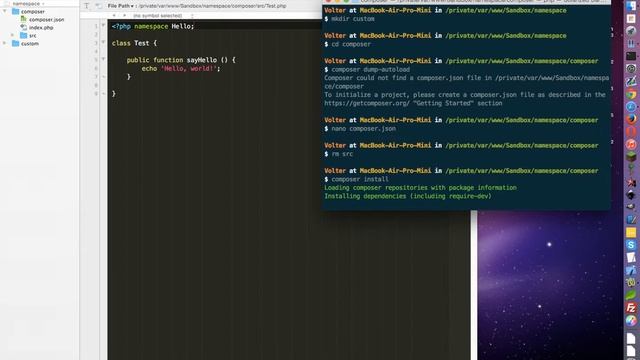Click the 'nano composer.json' command text
This screenshot has height=360, width=640.
[363, 129]
